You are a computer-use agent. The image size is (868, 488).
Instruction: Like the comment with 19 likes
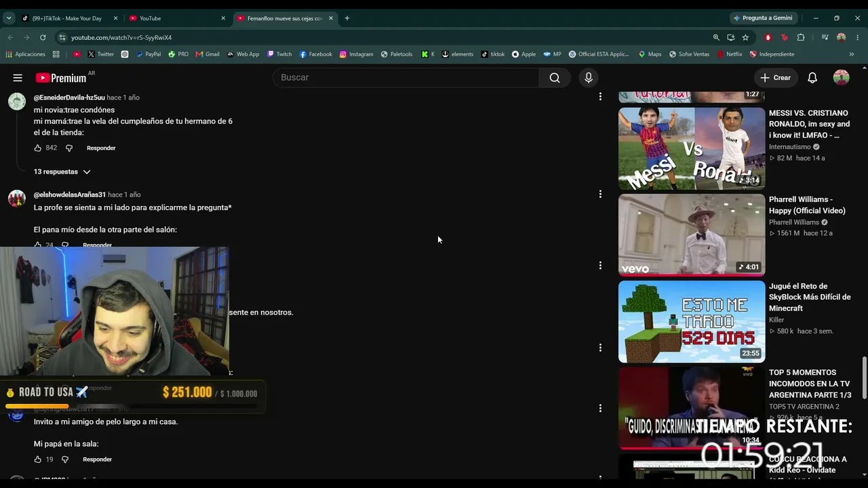coord(38,460)
